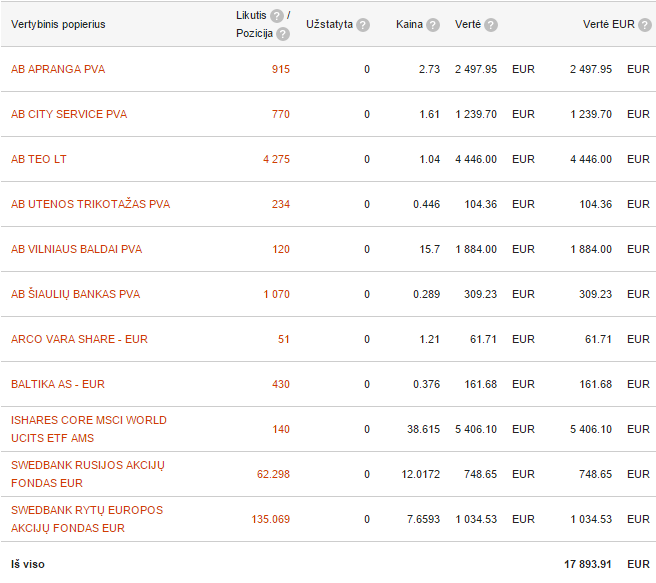Screen dimensions: 656x583
Task: Click position 51 for ARCO VARA SHARE
Action: point(284,339)
